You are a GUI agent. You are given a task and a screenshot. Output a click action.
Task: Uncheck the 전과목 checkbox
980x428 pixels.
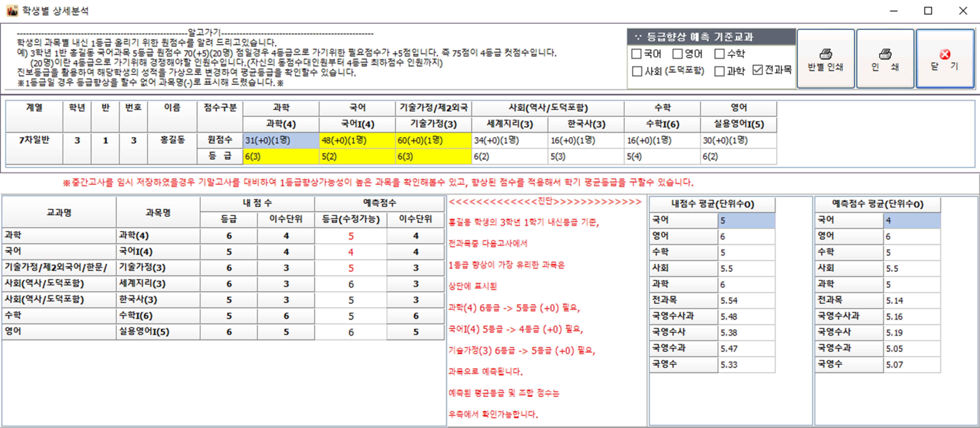[x=757, y=70]
